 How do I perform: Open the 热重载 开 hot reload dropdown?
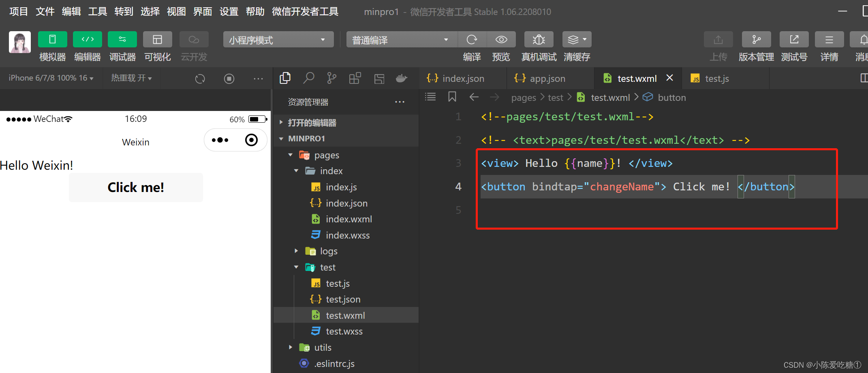[131, 78]
